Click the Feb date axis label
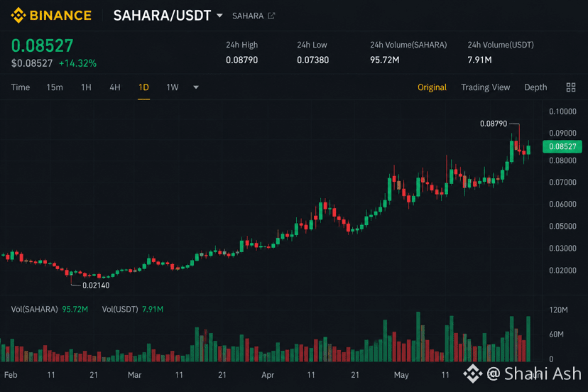The height and width of the screenshot is (392, 588). (11, 375)
